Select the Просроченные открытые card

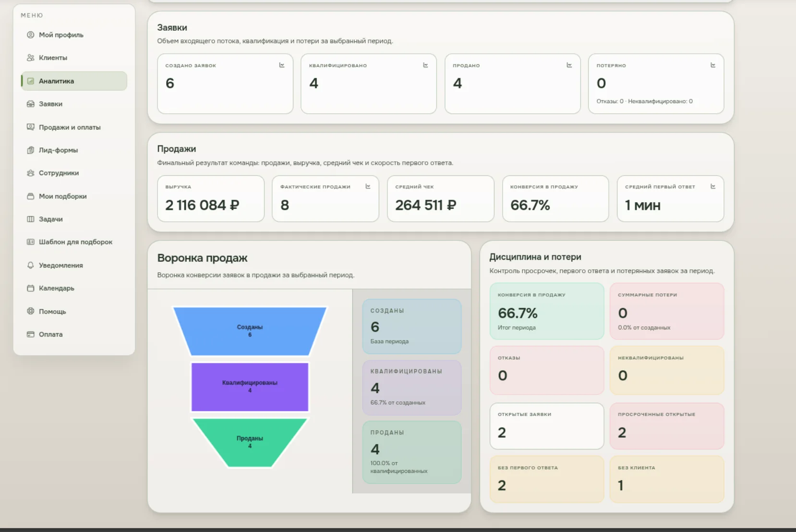click(667, 426)
